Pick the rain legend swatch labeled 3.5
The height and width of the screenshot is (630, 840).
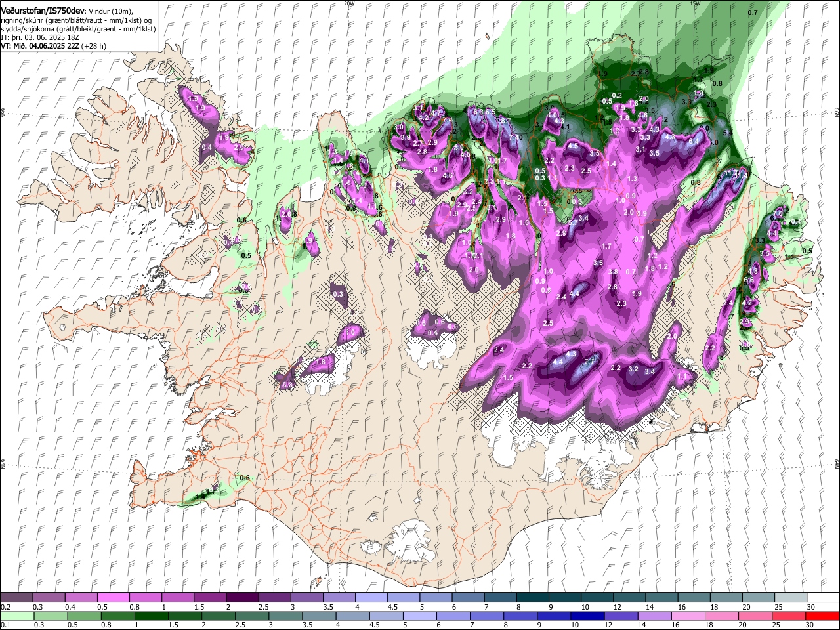click(318, 616)
